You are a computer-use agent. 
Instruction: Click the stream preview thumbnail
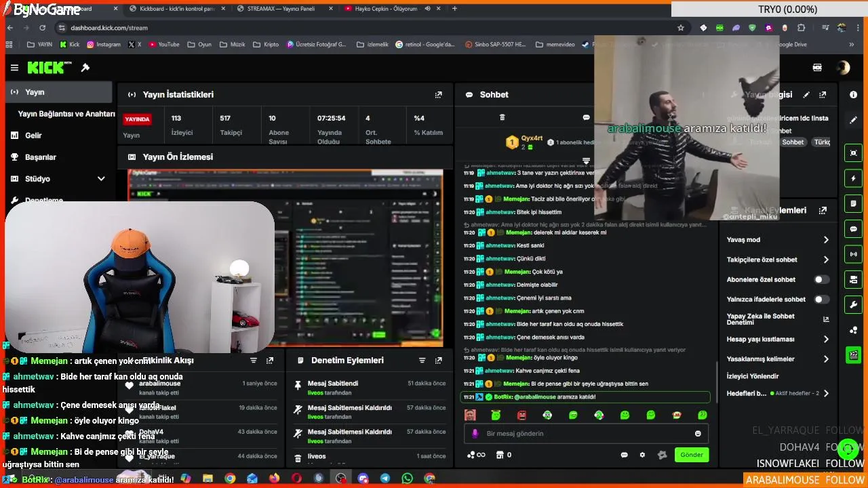coord(285,258)
